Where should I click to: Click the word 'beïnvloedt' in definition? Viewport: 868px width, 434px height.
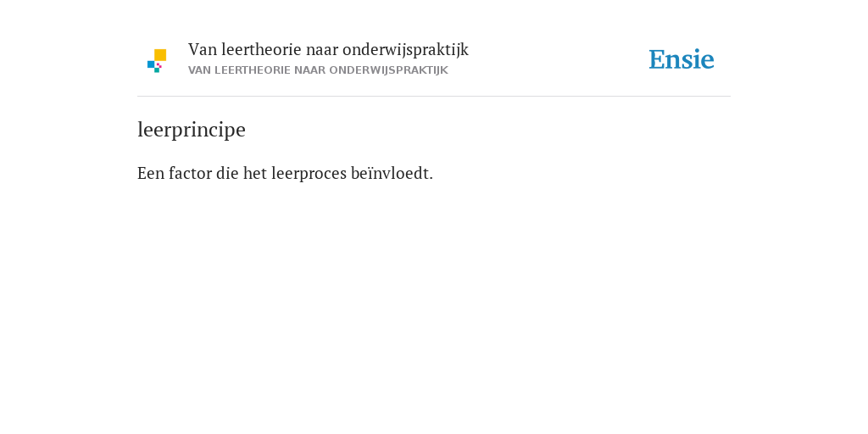390,173
